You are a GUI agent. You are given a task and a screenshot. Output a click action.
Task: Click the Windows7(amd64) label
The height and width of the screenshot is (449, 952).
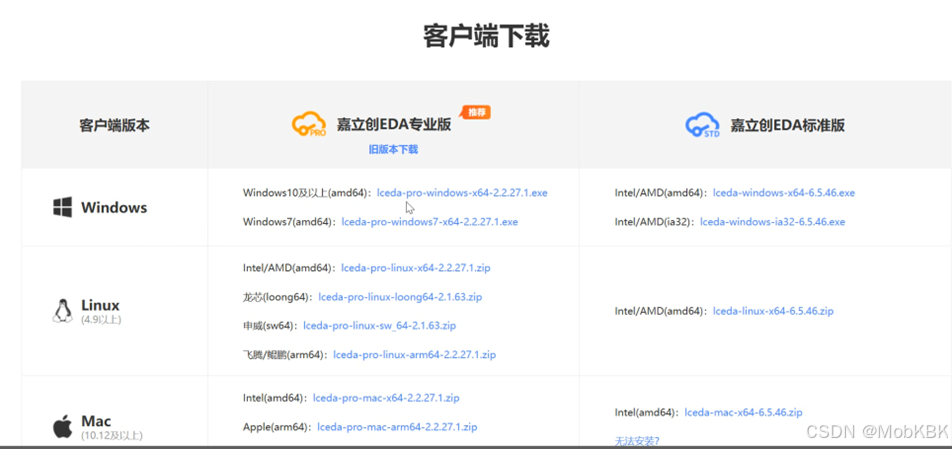tap(288, 222)
